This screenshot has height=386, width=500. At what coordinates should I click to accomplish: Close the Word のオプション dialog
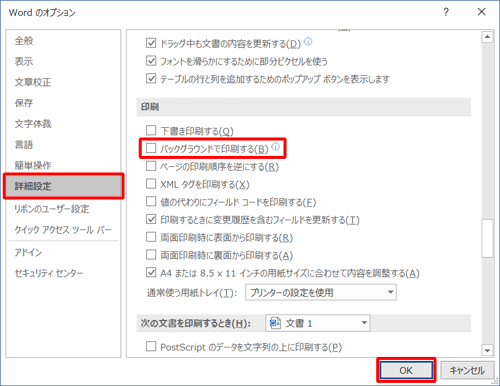pyautogui.click(x=481, y=12)
